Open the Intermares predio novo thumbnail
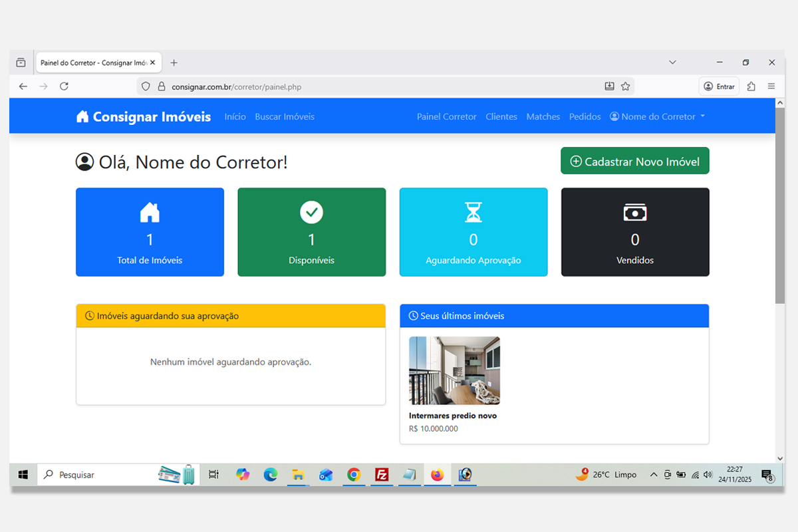 click(x=454, y=370)
